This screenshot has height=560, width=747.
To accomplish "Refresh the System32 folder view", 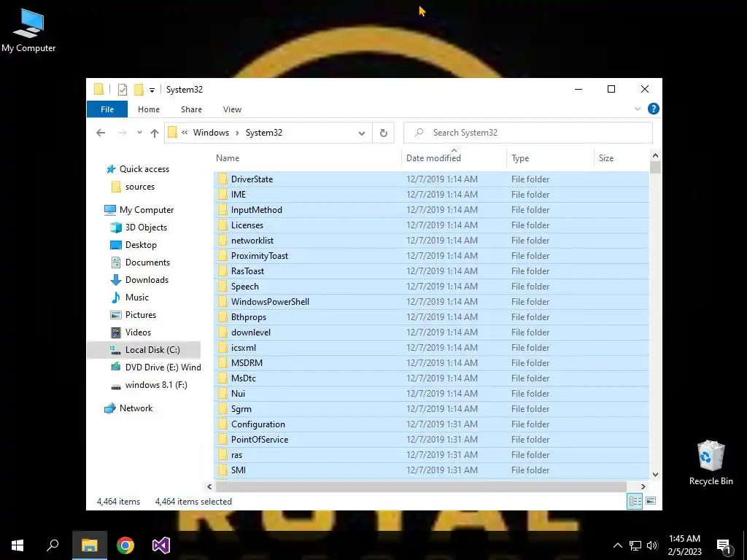I will click(x=384, y=133).
